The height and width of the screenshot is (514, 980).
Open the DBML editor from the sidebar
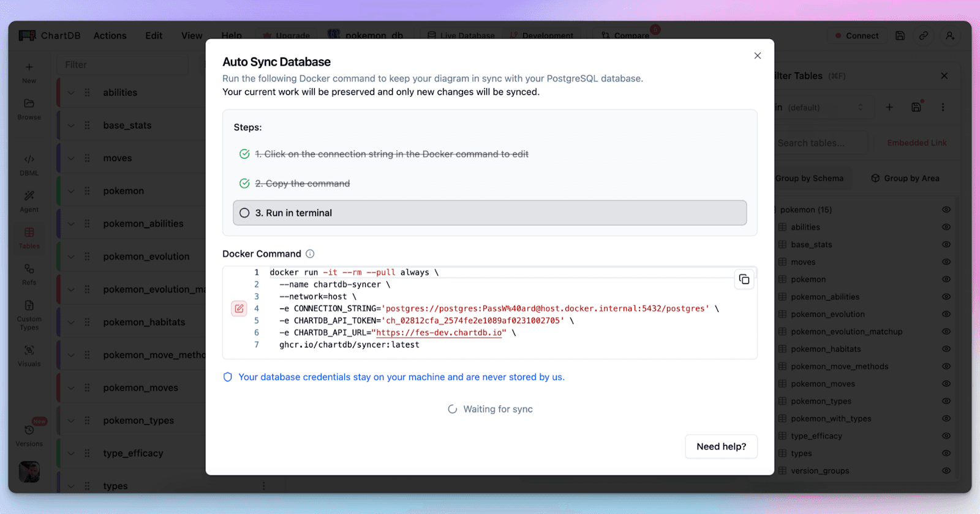29,165
